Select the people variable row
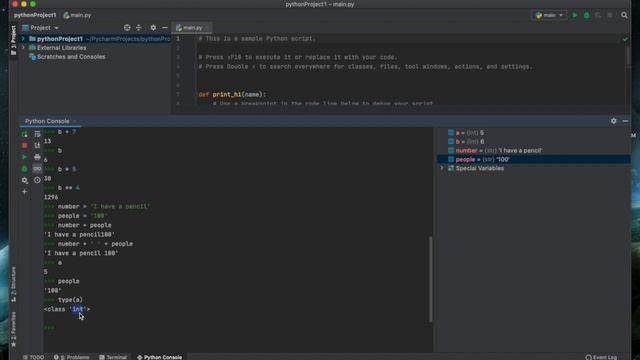Viewport: 640px width, 360px height. coord(533,160)
